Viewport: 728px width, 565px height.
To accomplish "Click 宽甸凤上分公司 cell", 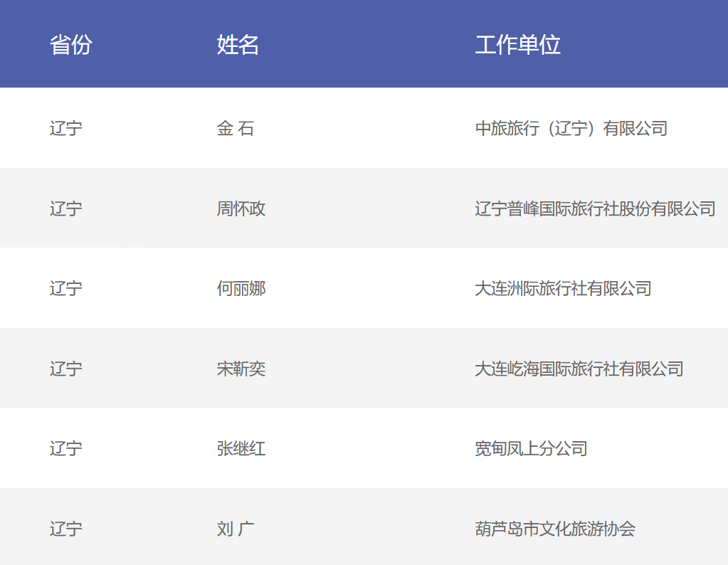I will 531,448.
